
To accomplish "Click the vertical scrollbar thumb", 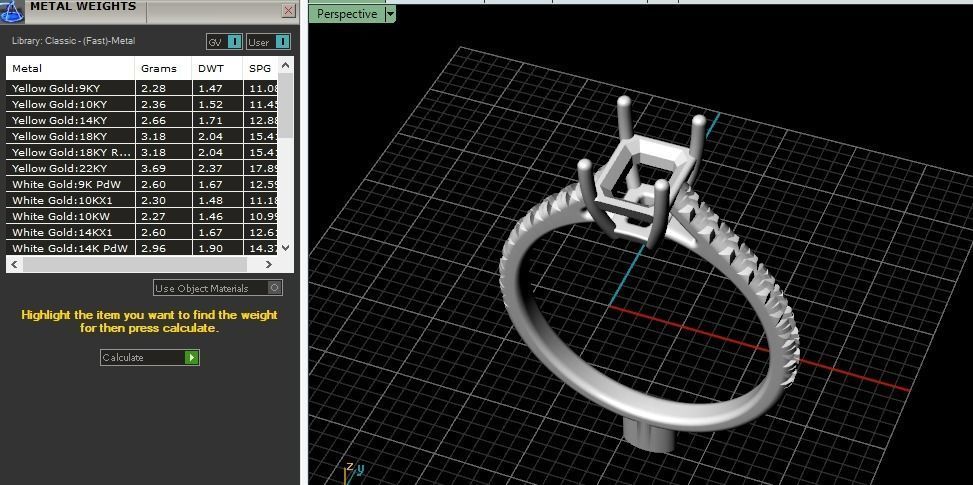I will [x=285, y=105].
